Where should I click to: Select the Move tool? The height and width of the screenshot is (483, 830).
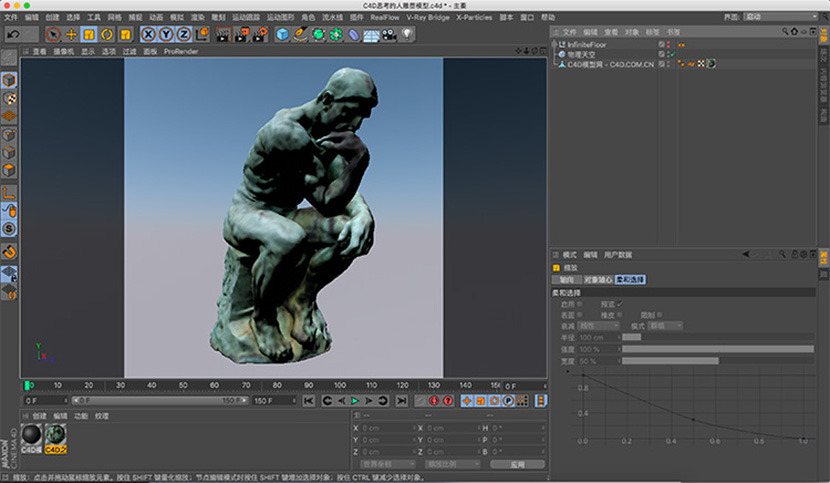pyautogui.click(x=71, y=35)
